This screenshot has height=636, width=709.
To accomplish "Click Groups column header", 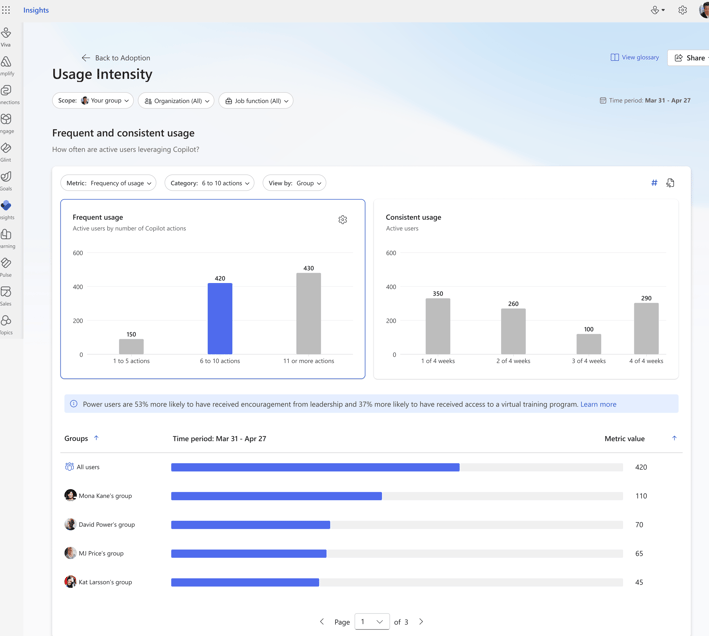I will [76, 438].
